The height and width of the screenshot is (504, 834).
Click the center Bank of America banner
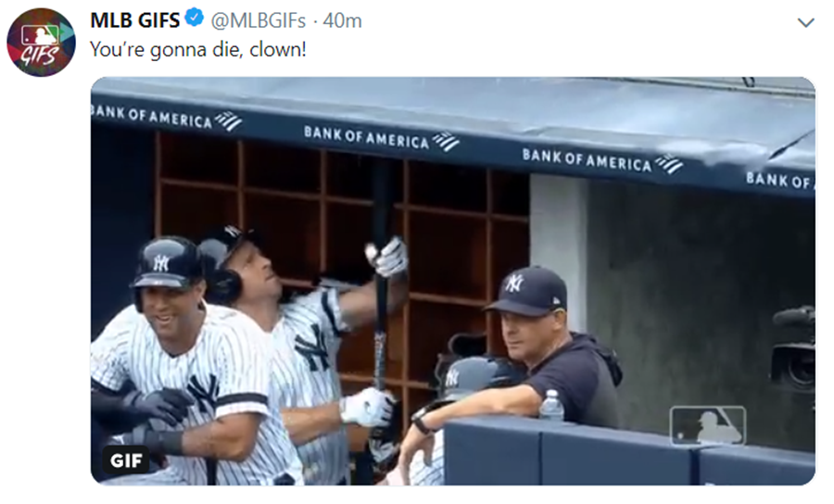tap(381, 138)
